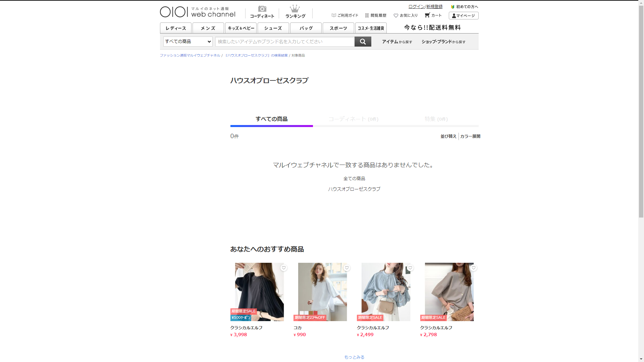Open the レディース menu tab
This screenshot has height=362, width=644.
[x=175, y=28]
